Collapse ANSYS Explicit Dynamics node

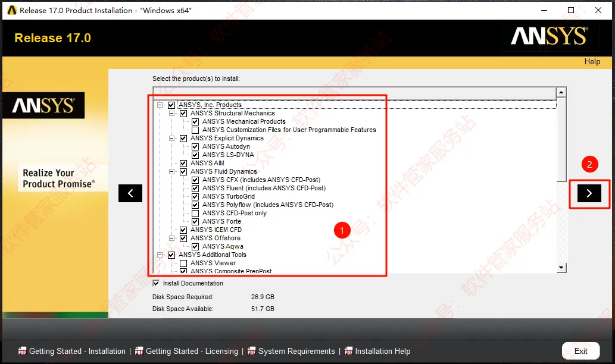(x=171, y=139)
